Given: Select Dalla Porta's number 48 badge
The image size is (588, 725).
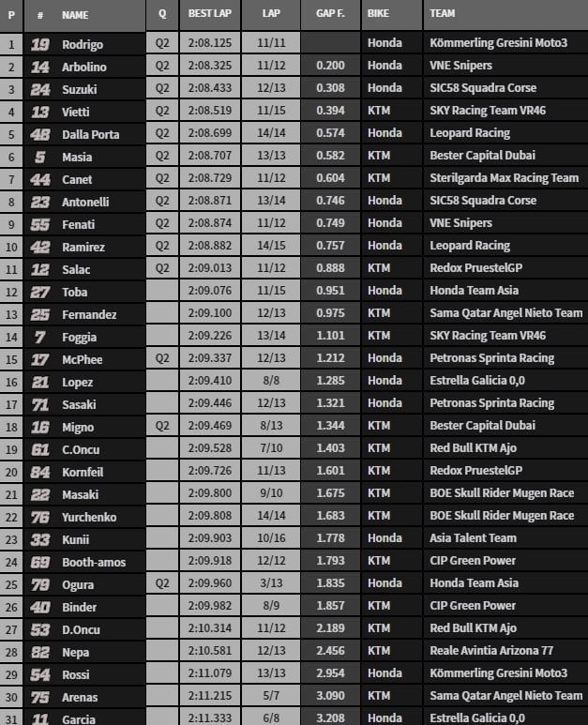Looking at the screenshot, I should tap(40, 134).
